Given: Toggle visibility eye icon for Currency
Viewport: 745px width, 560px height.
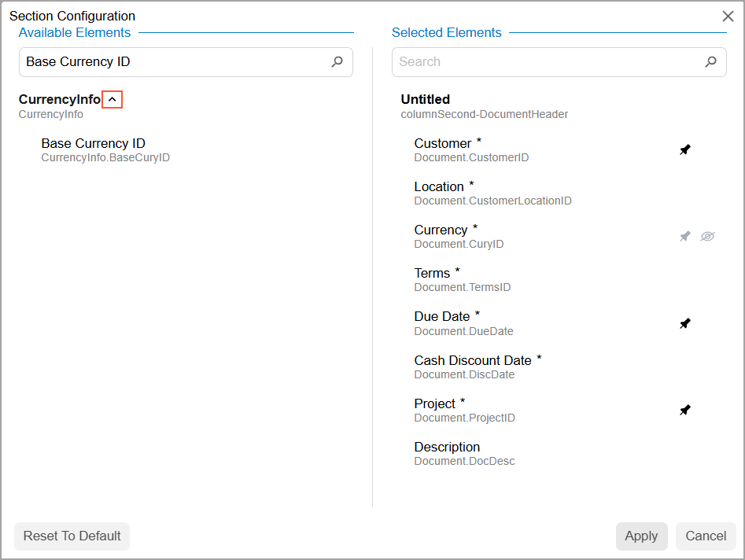Looking at the screenshot, I should 707,236.
